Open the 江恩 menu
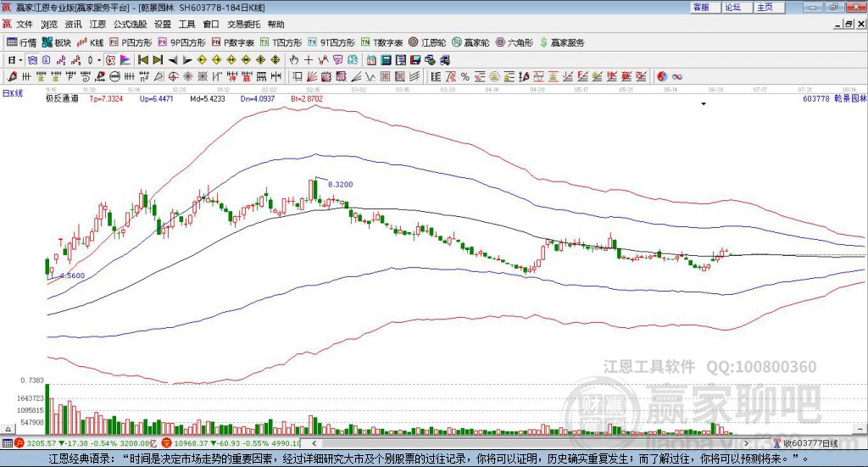868x467 pixels. 97,25
